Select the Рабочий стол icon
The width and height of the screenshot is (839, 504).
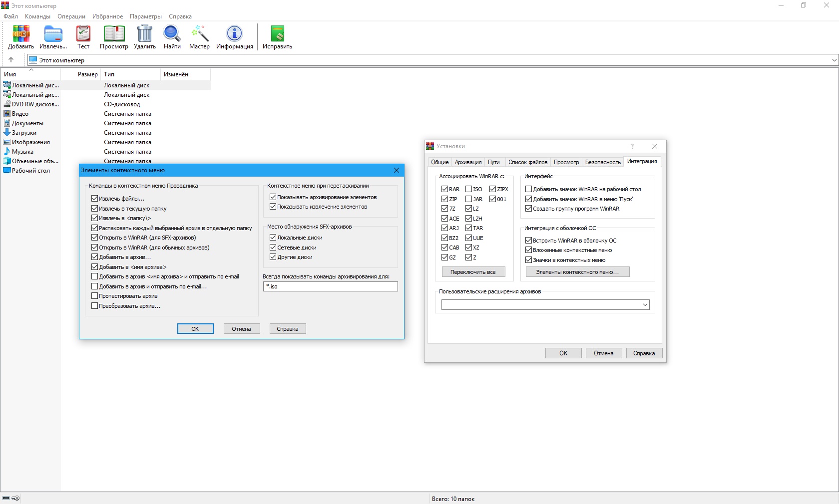pyautogui.click(x=7, y=171)
